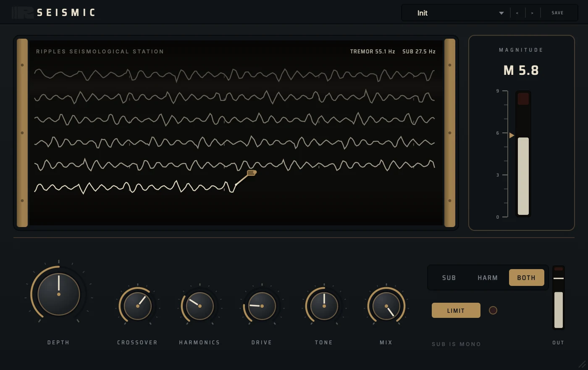This screenshot has width=588, height=370.
Task: Click the DEPTH knob
Action: pyautogui.click(x=59, y=294)
